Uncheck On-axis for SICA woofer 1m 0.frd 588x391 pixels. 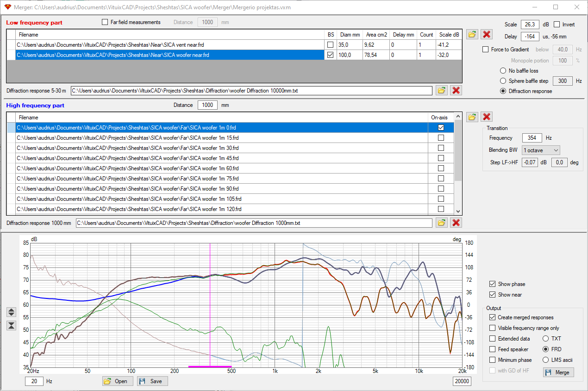441,127
